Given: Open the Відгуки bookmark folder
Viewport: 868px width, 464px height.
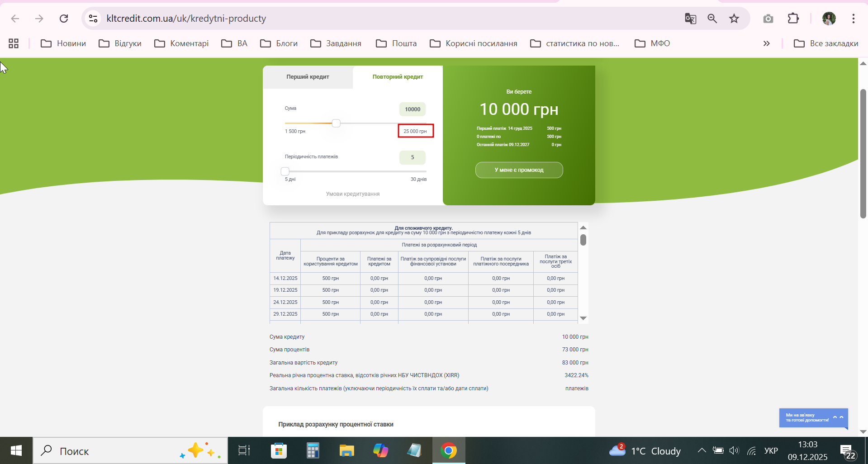Looking at the screenshot, I should point(120,43).
